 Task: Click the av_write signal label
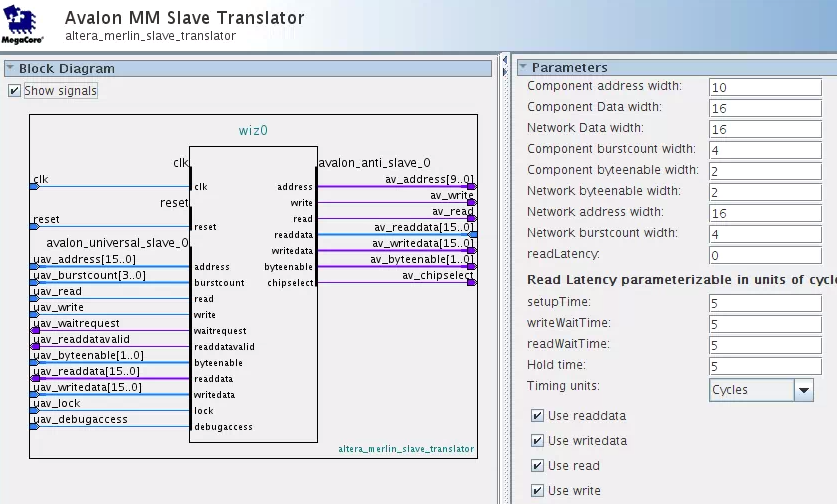pyautogui.click(x=452, y=195)
